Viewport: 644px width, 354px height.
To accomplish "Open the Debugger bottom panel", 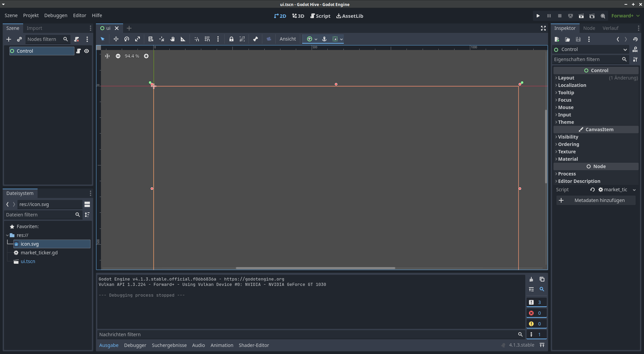I will click(135, 345).
